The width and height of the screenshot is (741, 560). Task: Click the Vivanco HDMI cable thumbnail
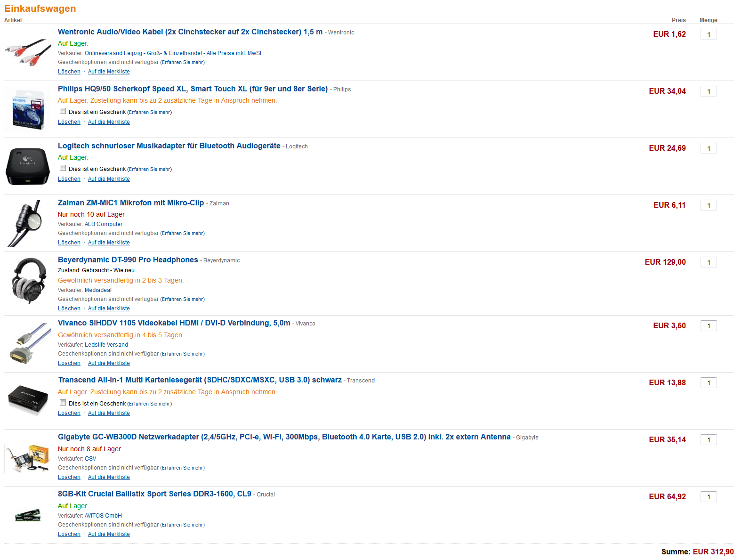(x=29, y=344)
